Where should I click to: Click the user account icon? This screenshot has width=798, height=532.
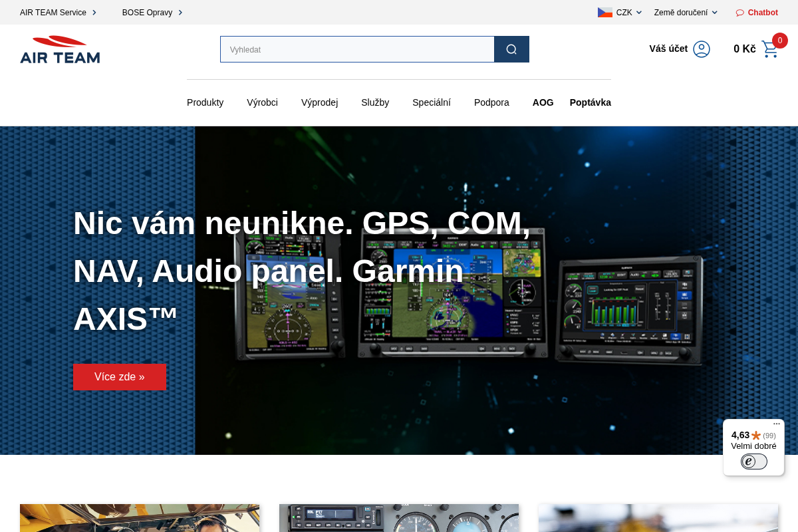coord(702,49)
